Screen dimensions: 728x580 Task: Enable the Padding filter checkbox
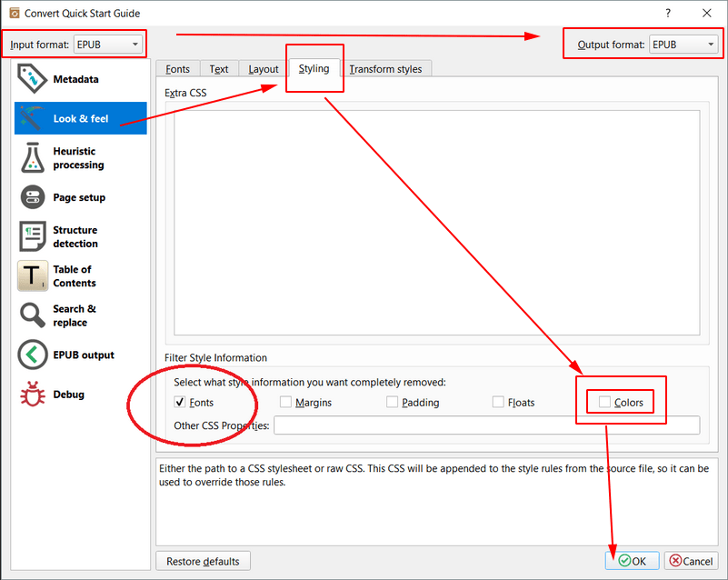coord(392,402)
